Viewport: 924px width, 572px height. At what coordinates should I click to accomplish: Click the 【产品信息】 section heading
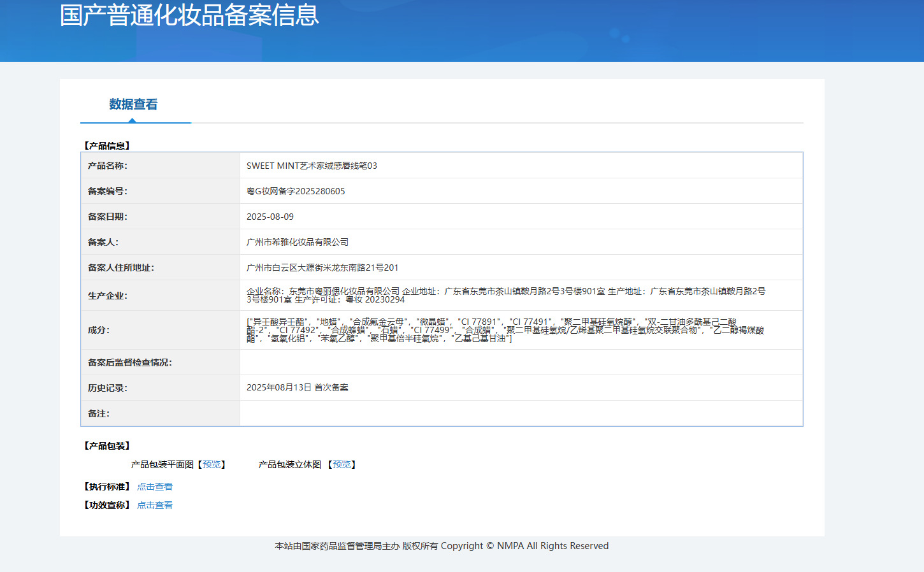(107, 146)
